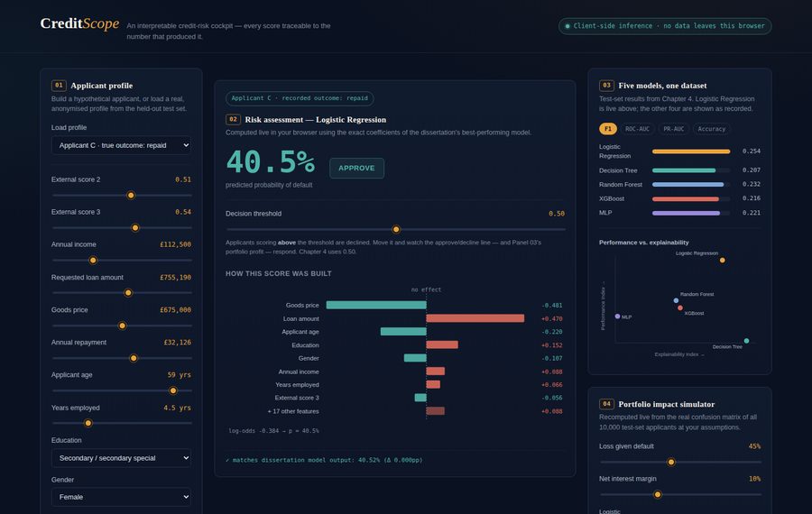Click the client-side inference status pill
812x514 pixels.
665,26
